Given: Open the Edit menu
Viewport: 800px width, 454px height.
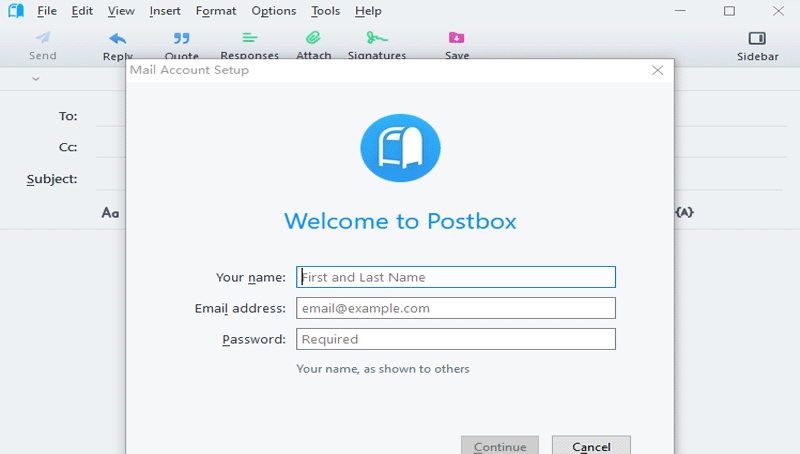Looking at the screenshot, I should click(x=82, y=11).
